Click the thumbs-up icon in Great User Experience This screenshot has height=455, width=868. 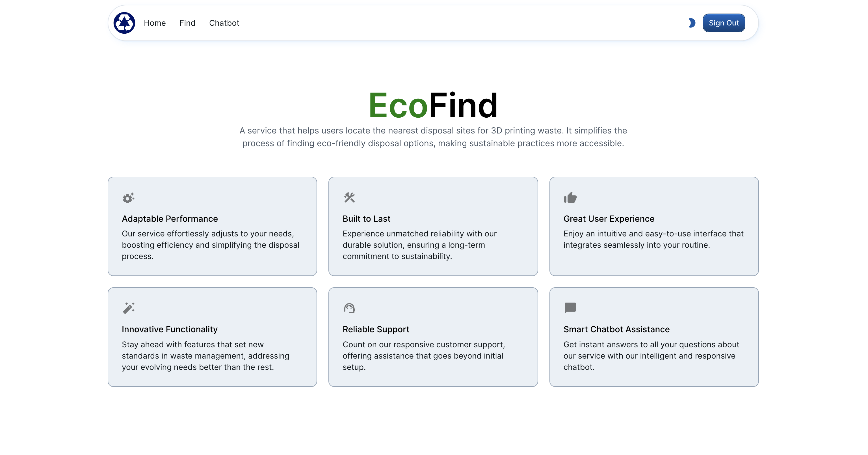click(x=570, y=197)
